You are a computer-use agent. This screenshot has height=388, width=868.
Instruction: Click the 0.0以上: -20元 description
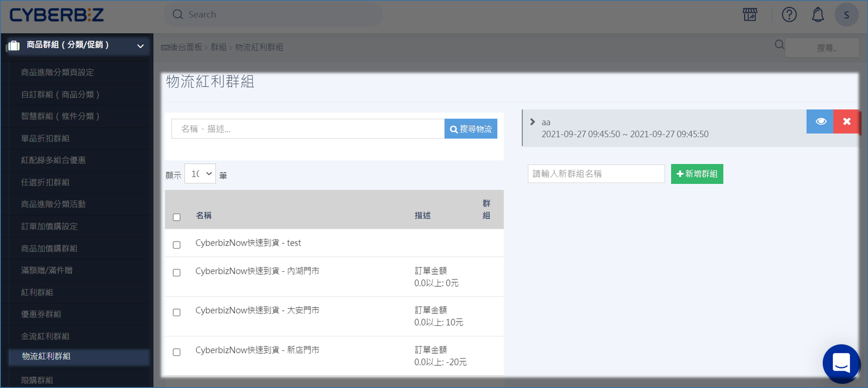tap(440, 362)
